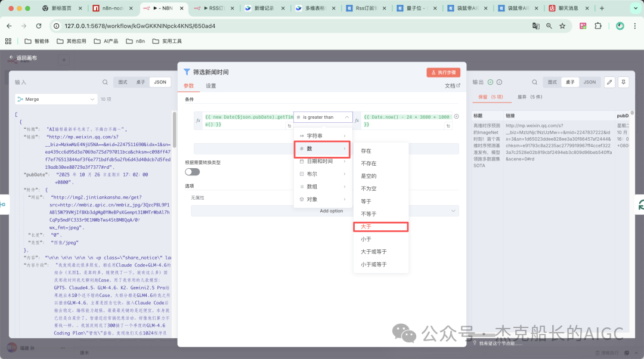The width and height of the screenshot is (644, 359).
Task: Click the Date.now() value expression field
Action: 407,120
